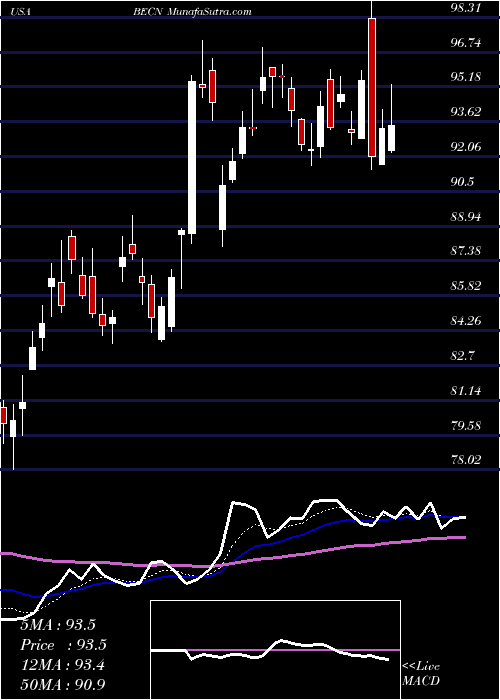The image size is (500, 700).
Task: Click the tallest red candlestick near 98.31
Action: click(x=372, y=87)
